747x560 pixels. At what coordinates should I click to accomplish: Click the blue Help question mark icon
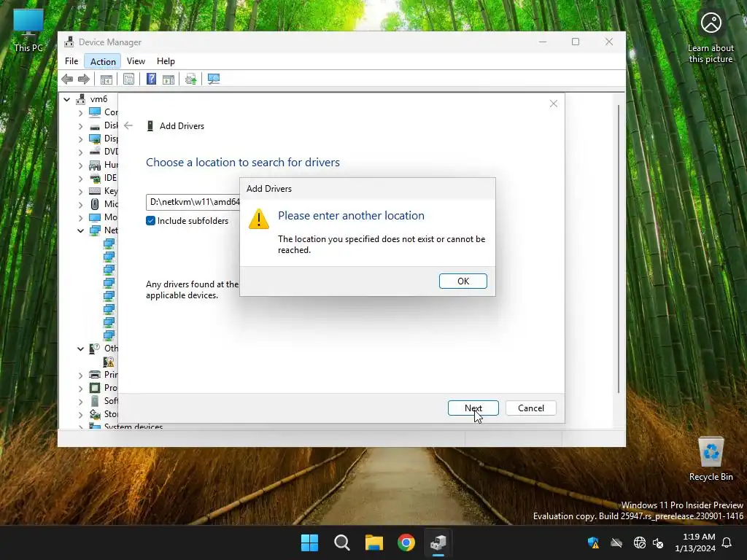coord(151,79)
